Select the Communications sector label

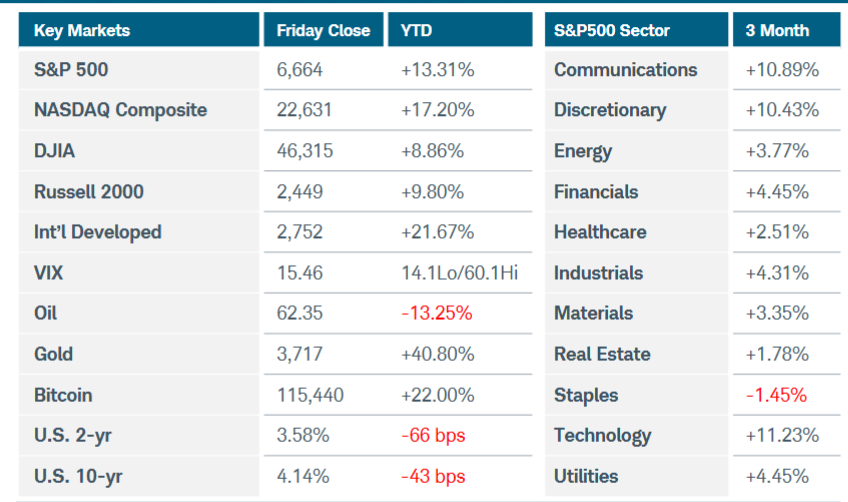point(625,70)
